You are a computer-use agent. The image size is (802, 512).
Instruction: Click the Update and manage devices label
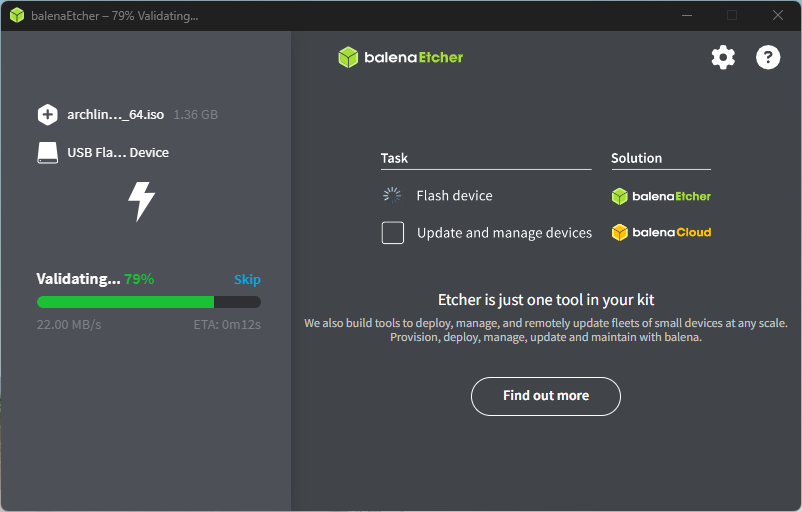pos(504,233)
